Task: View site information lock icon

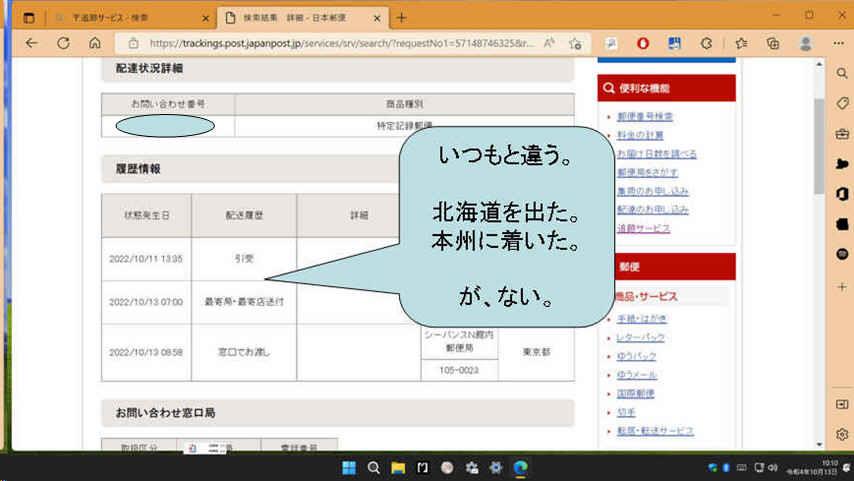Action: tap(133, 43)
